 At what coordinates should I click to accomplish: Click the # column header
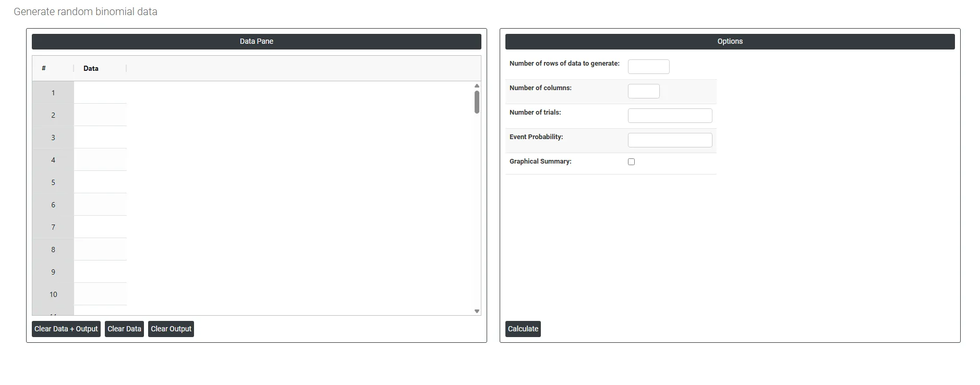click(x=53, y=68)
